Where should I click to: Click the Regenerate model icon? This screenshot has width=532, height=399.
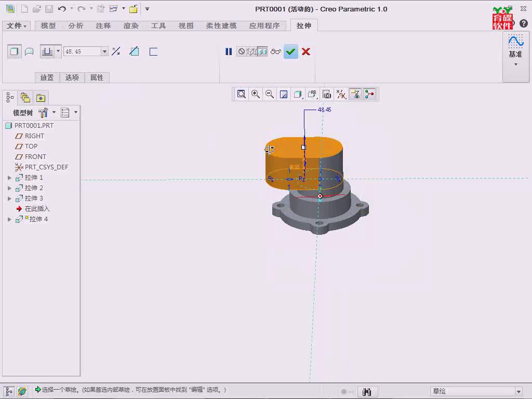coord(100,9)
